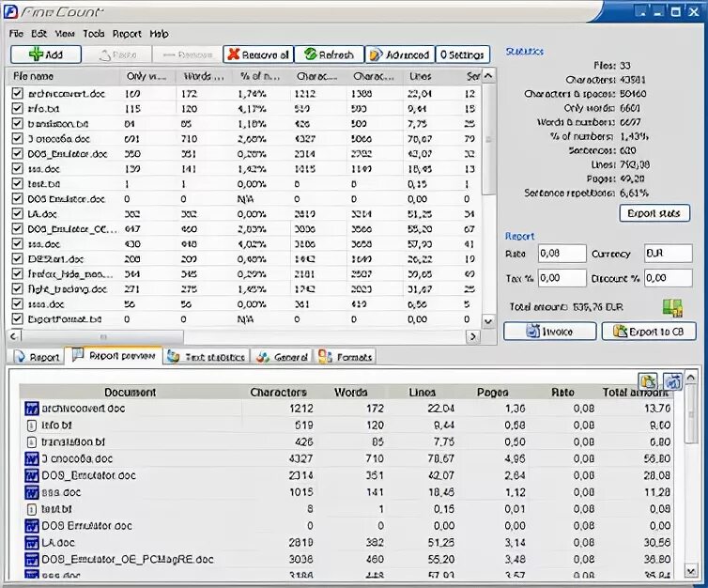
Task: Sort by Lines column in file list
Action: pos(431,76)
